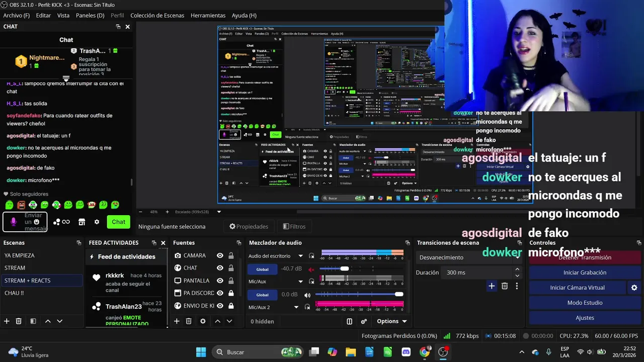Open the Herramientas menu
The width and height of the screenshot is (644, 362).
208,16
